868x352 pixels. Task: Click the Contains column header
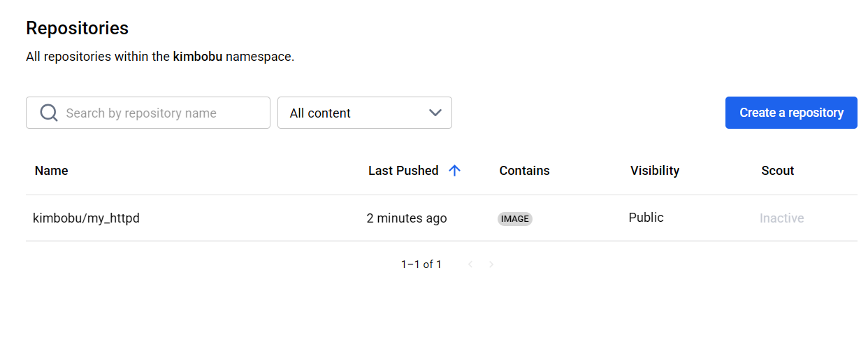pos(524,171)
